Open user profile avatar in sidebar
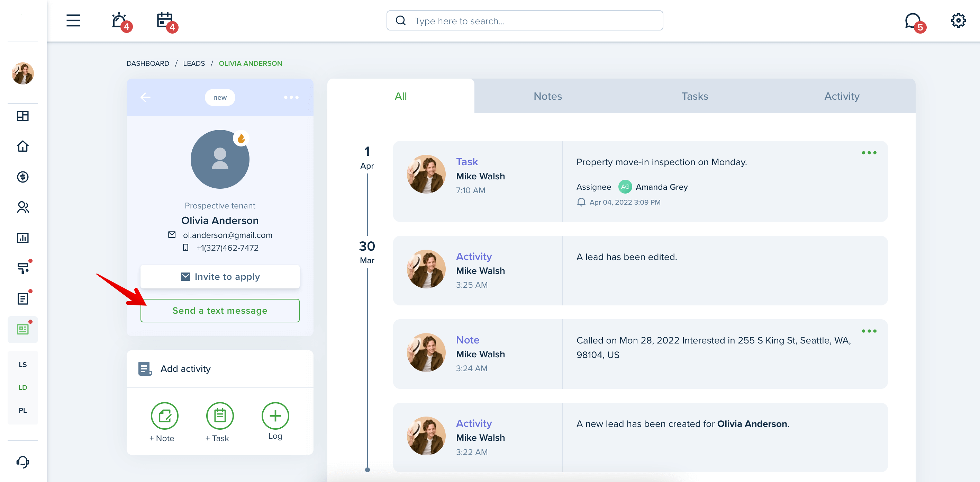This screenshot has width=980, height=482. tap(23, 73)
